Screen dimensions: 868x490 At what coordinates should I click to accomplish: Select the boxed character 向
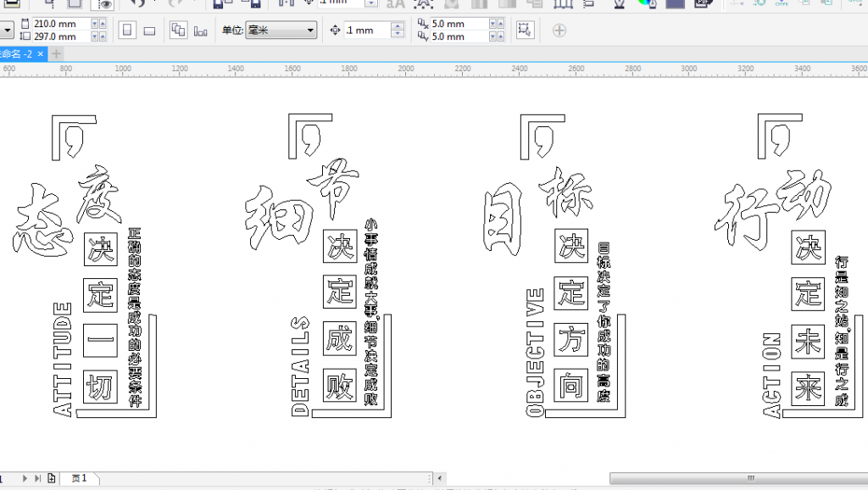(571, 386)
